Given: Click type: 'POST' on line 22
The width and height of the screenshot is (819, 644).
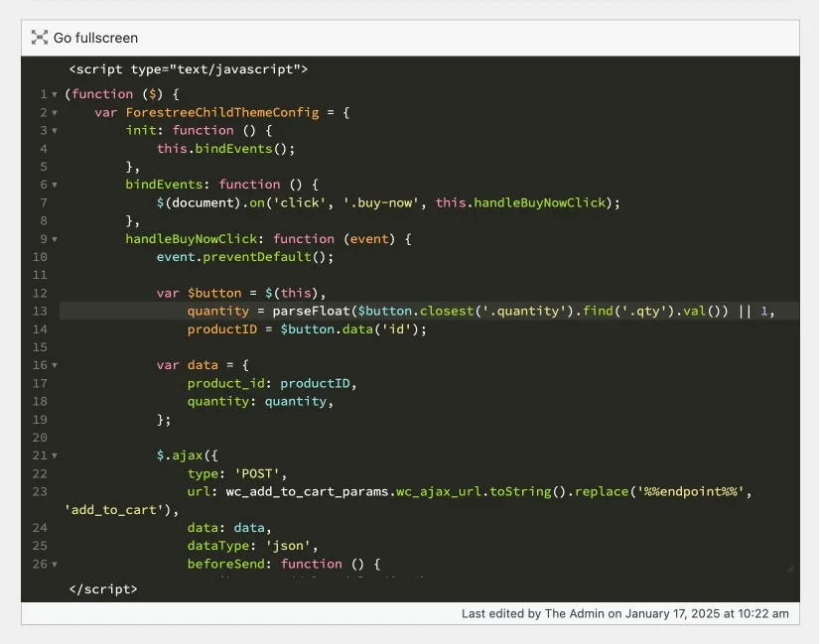Looking at the screenshot, I should coord(237,474).
